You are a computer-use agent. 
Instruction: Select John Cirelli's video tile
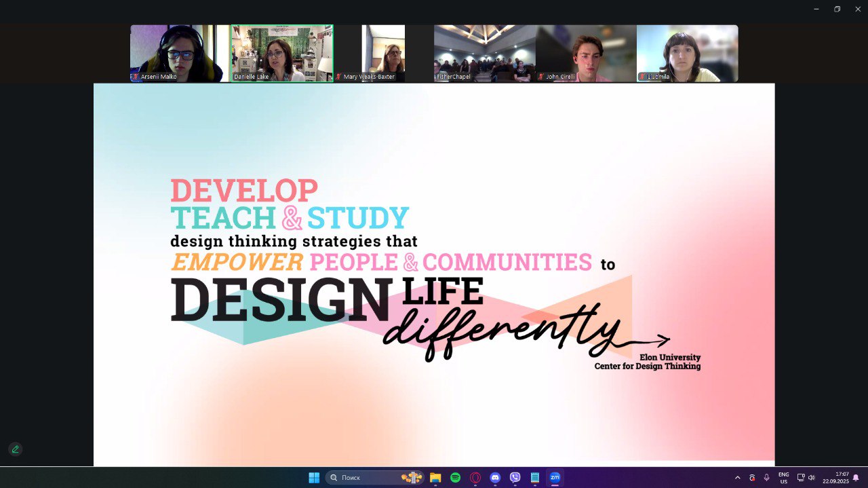coord(586,54)
